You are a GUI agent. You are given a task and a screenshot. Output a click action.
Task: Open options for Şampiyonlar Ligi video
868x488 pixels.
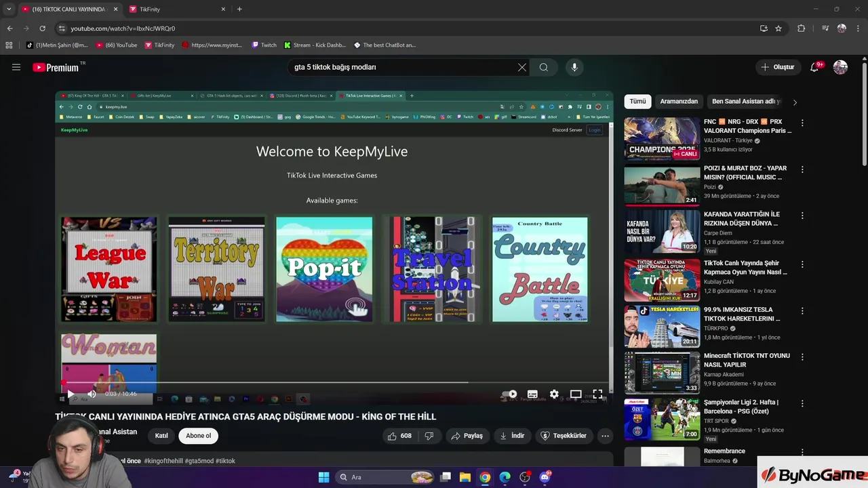(802, 403)
